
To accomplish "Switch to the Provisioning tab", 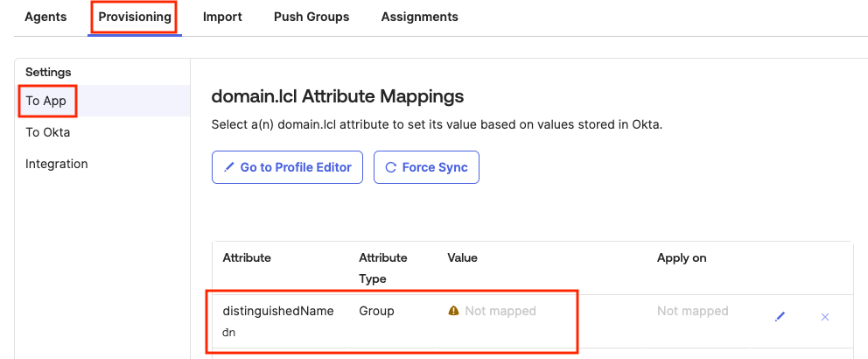I will [x=135, y=17].
